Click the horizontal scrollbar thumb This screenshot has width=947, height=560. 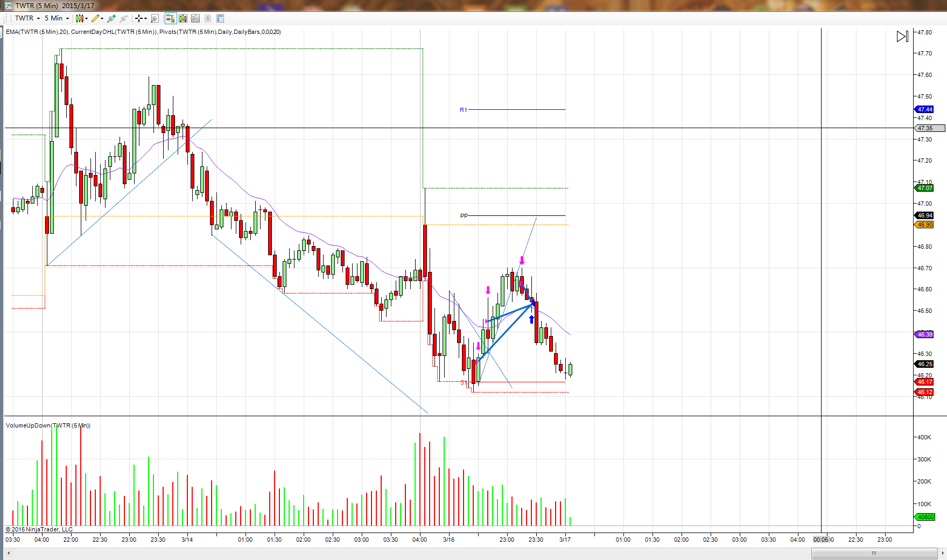click(x=874, y=554)
